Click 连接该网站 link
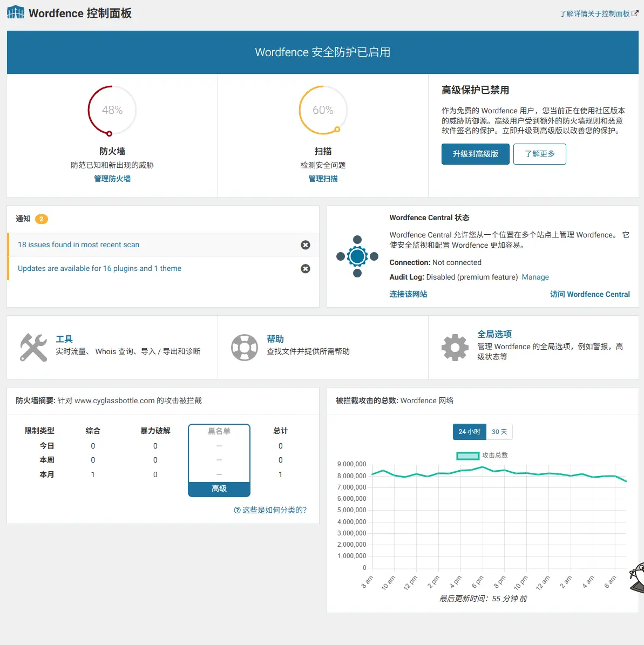The width and height of the screenshot is (644, 645). tap(408, 294)
